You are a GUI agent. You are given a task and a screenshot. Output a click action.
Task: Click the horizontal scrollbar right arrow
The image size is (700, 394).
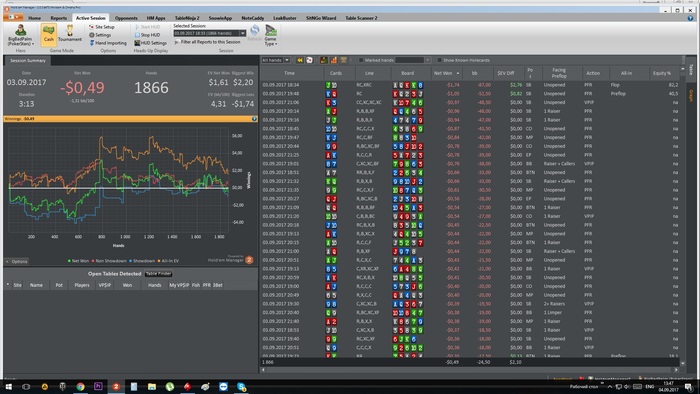coord(676,370)
